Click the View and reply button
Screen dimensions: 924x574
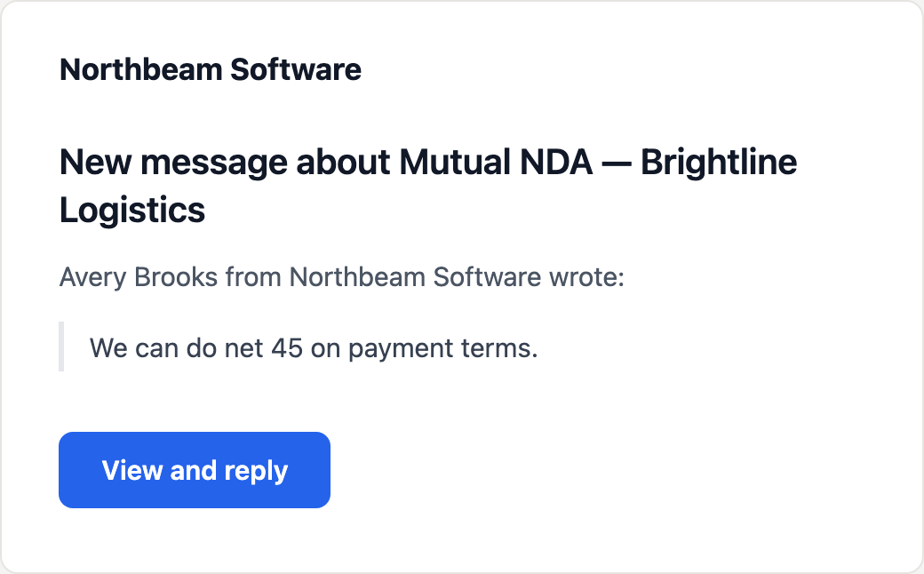195,470
